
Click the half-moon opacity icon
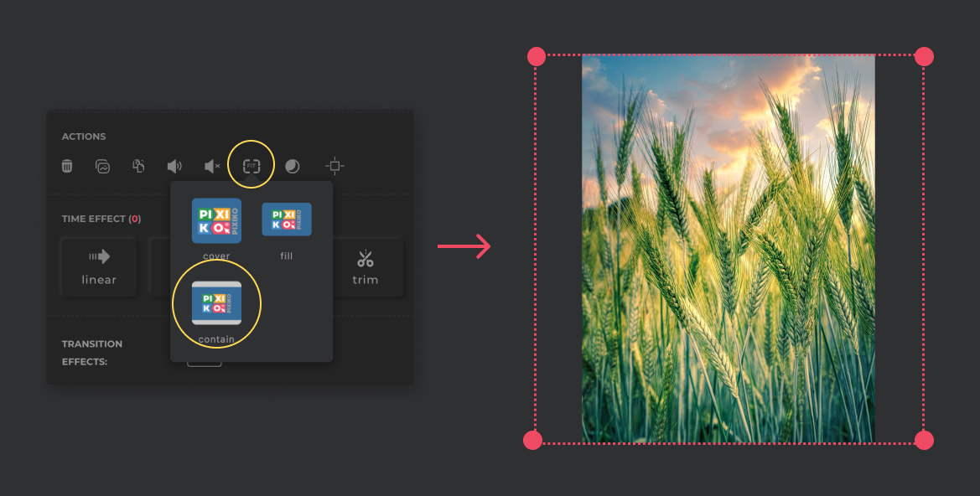click(x=292, y=166)
